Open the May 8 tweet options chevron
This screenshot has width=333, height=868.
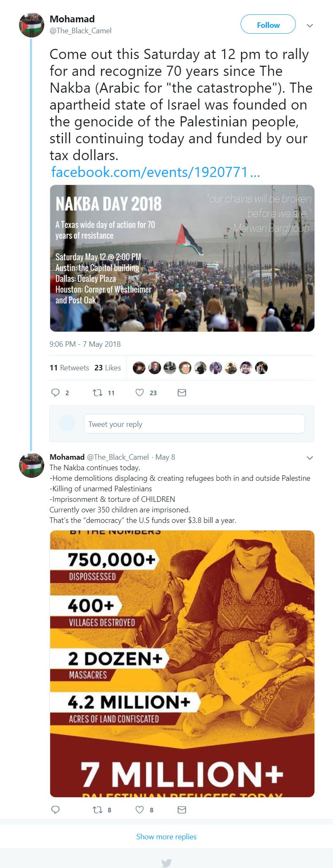(x=310, y=458)
